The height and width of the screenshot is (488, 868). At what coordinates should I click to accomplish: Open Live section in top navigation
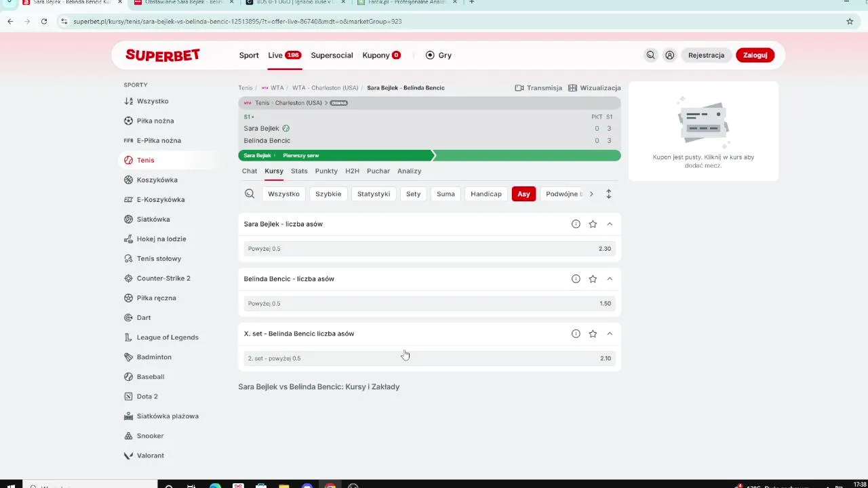point(284,56)
